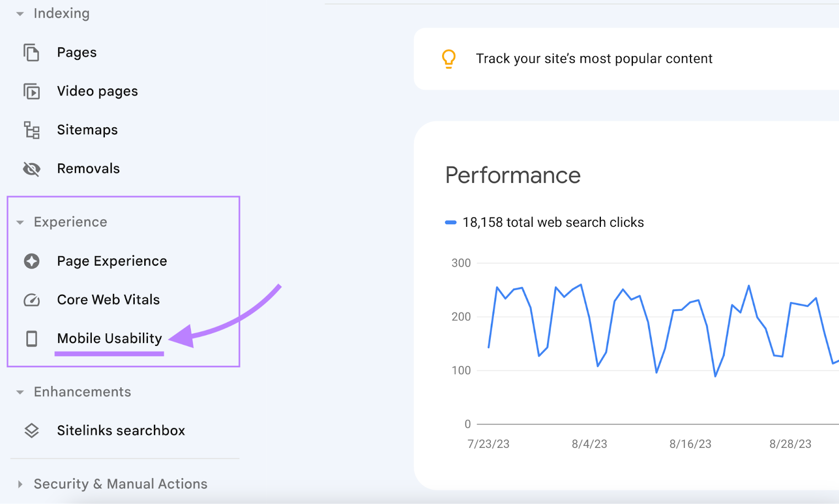Collapse the Enhancements section

pos(19,392)
